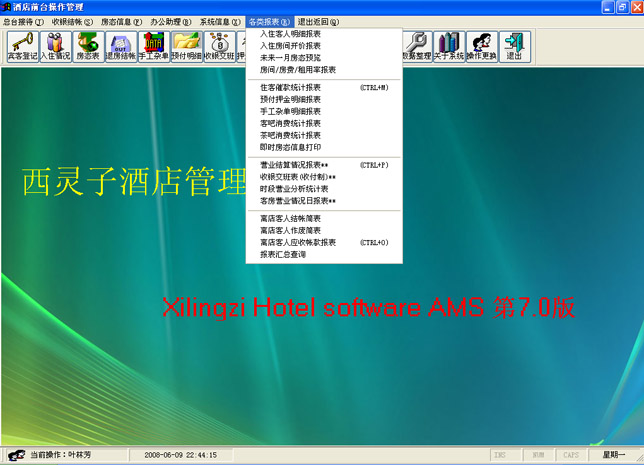Viewport: 644px width, 465px height.
Task: Click the 退房结帐 checkout toolbar icon
Action: pos(120,47)
